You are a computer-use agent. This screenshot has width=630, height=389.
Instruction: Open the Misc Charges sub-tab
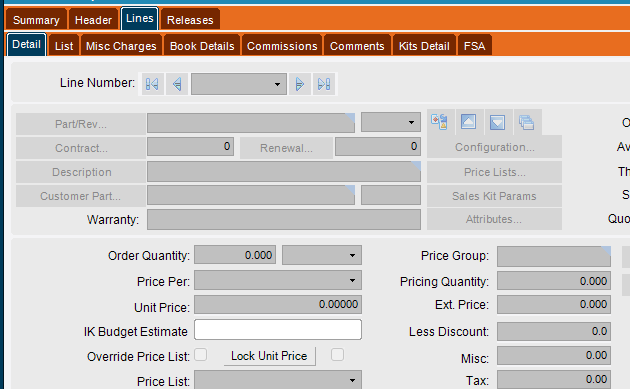coord(121,46)
